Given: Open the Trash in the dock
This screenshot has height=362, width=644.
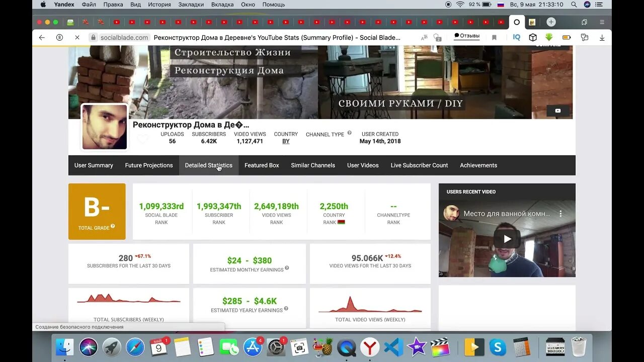Looking at the screenshot, I should point(579,347).
